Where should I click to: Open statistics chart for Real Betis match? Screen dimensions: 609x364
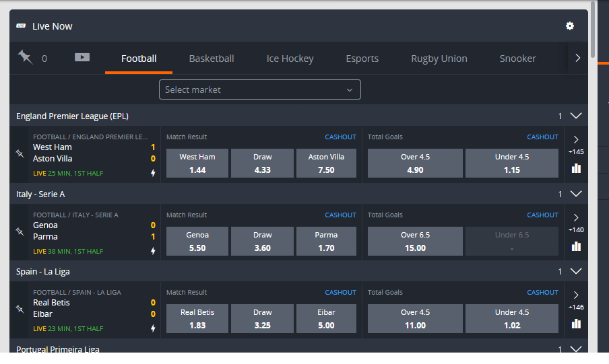[x=576, y=323]
